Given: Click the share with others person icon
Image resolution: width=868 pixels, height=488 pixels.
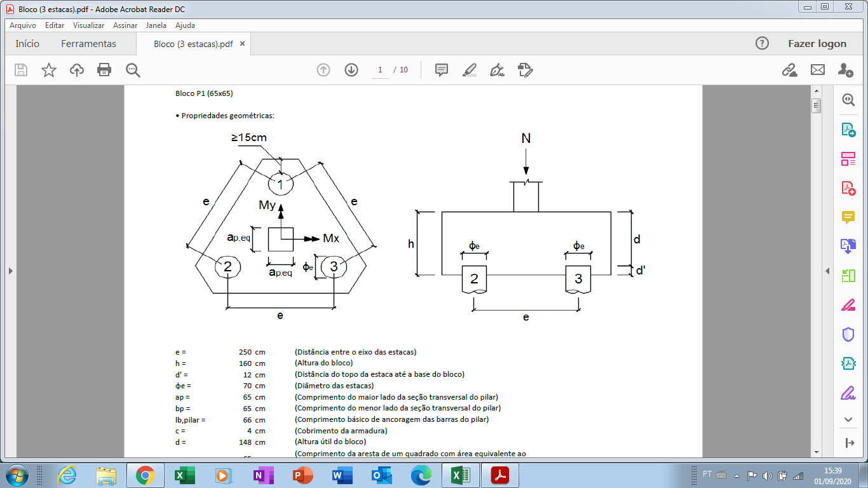Looking at the screenshot, I should [x=845, y=70].
